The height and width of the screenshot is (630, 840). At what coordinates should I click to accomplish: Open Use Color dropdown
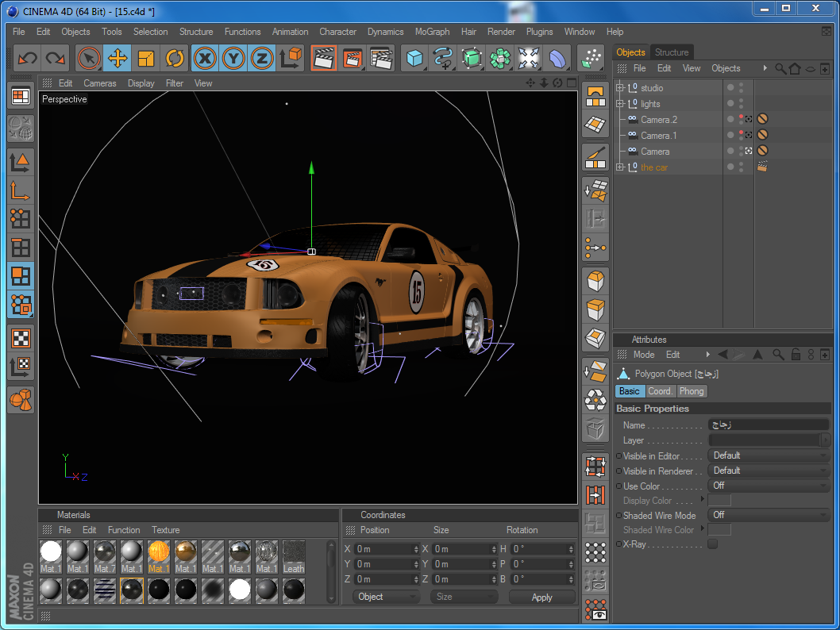769,486
